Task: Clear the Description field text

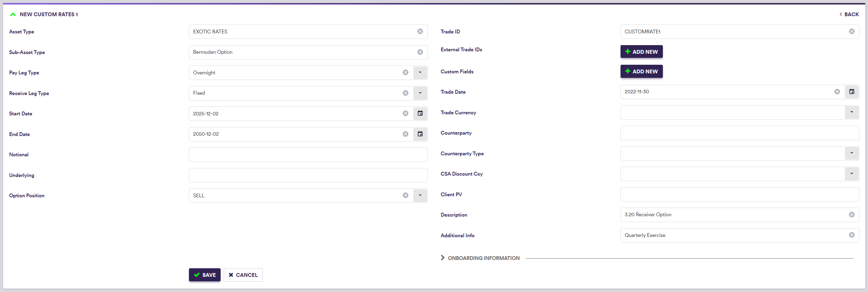Action: [x=851, y=215]
